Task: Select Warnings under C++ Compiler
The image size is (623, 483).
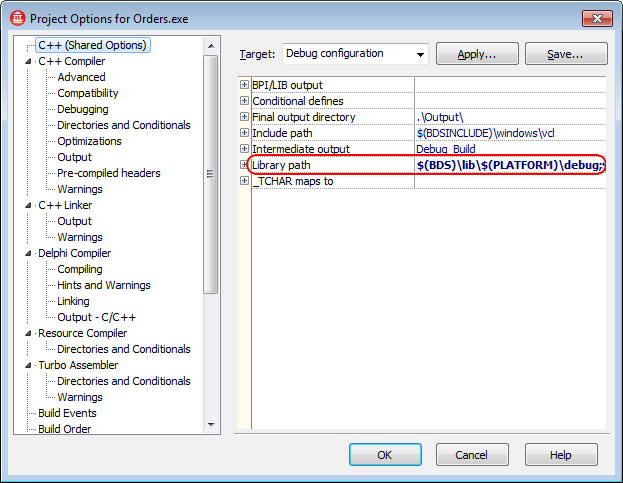Action: point(80,189)
